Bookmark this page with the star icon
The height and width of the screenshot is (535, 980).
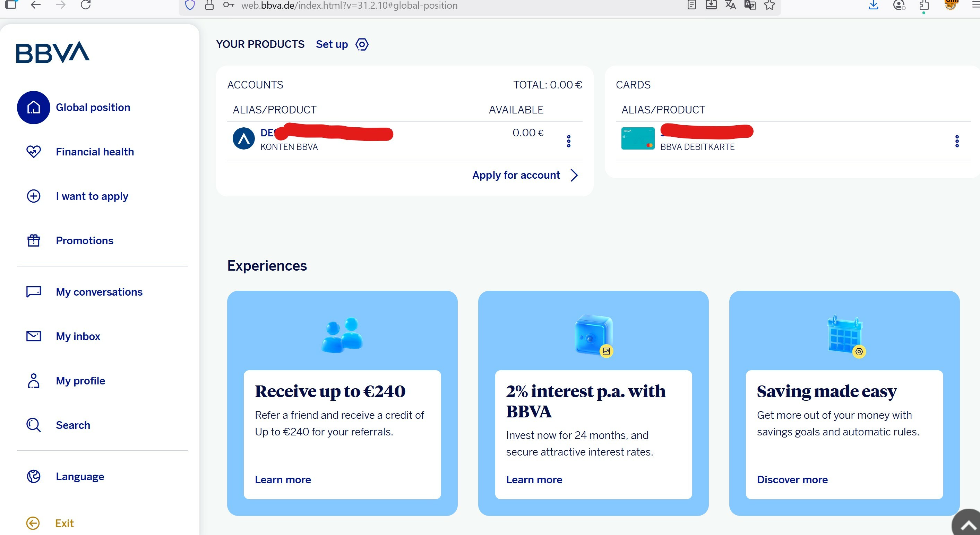[769, 5]
